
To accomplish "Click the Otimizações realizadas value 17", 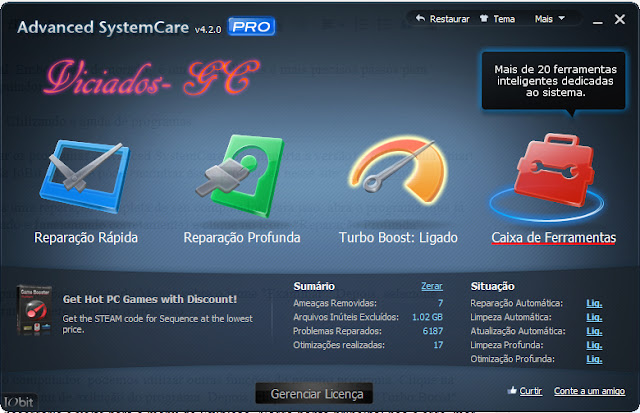I will tap(438, 345).
